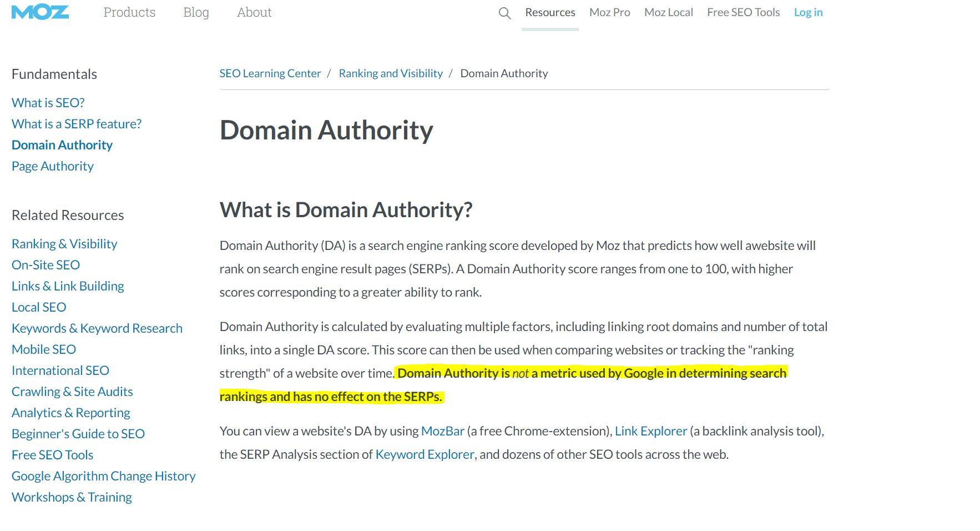Open Moz Local in top navigation

tap(668, 12)
